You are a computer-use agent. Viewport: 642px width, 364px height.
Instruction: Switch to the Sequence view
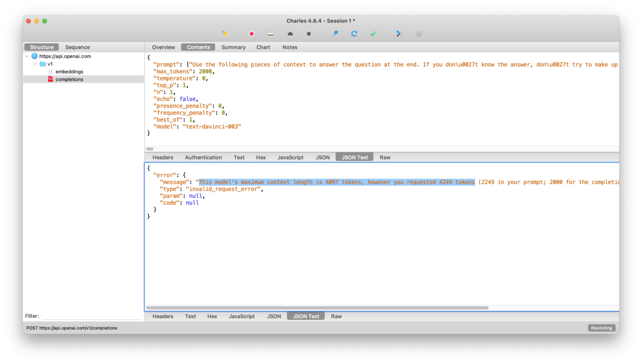click(x=77, y=47)
